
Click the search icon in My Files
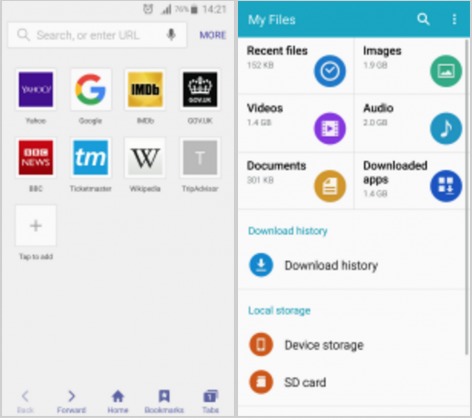pyautogui.click(x=423, y=19)
